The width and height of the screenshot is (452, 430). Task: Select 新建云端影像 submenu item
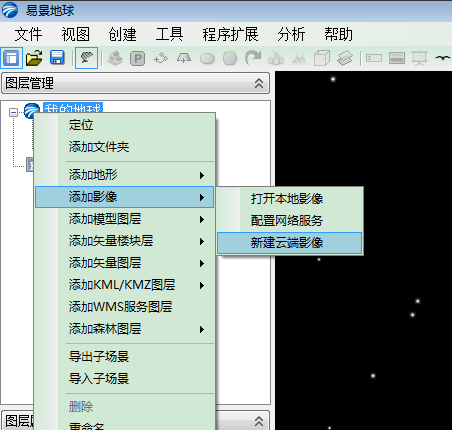(289, 243)
